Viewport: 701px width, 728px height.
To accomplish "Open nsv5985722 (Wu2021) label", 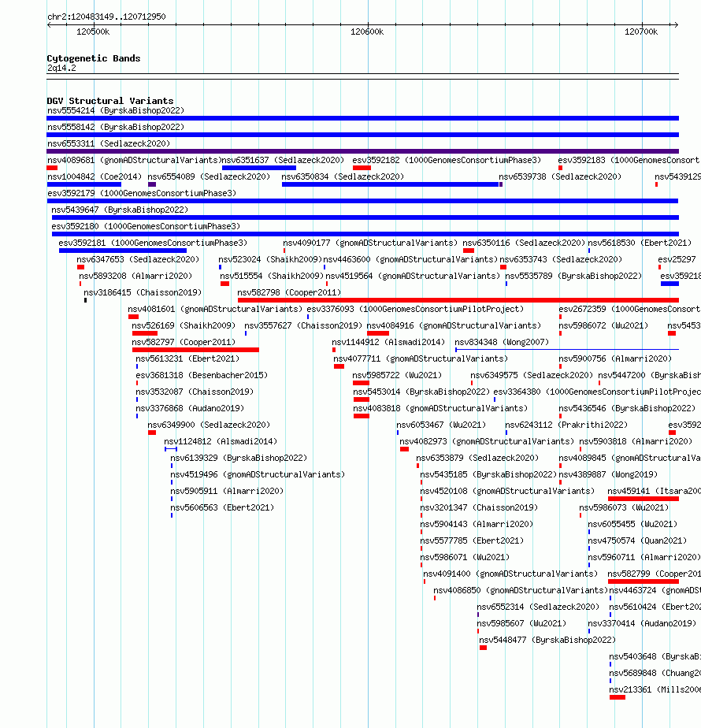I will [x=398, y=375].
